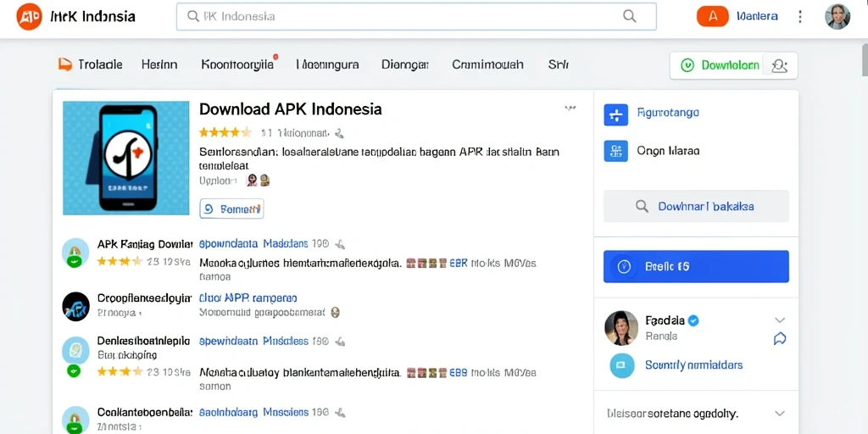Click the circular arrow icon in the Semeithi button

tap(209, 209)
